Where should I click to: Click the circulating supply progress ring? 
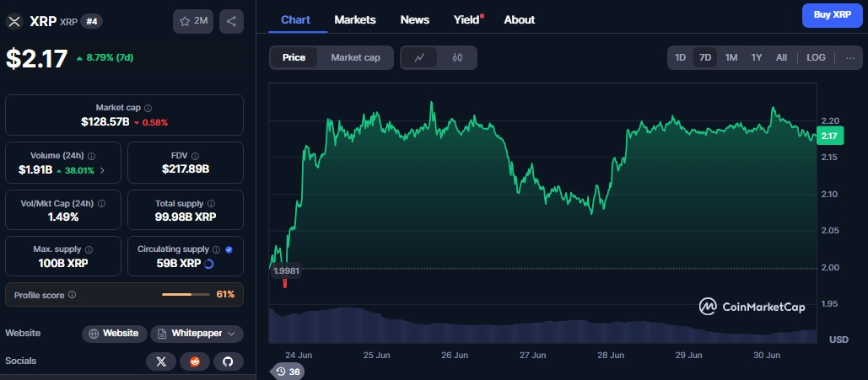coord(208,264)
